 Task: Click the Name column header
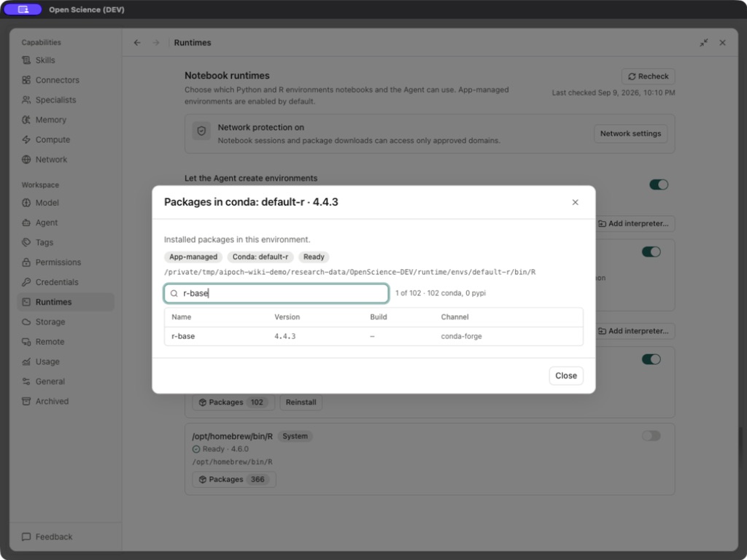tap(182, 317)
